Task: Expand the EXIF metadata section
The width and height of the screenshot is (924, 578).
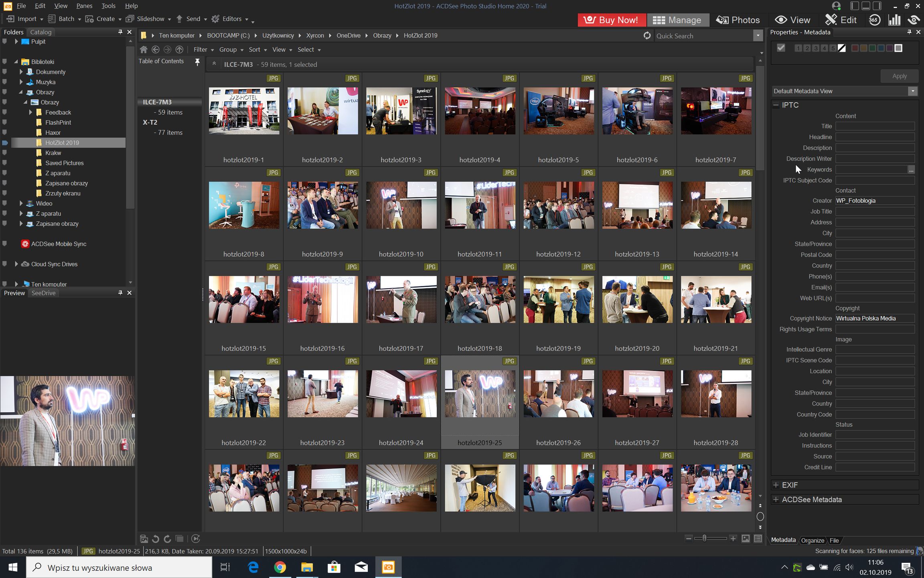Action: [776, 485]
